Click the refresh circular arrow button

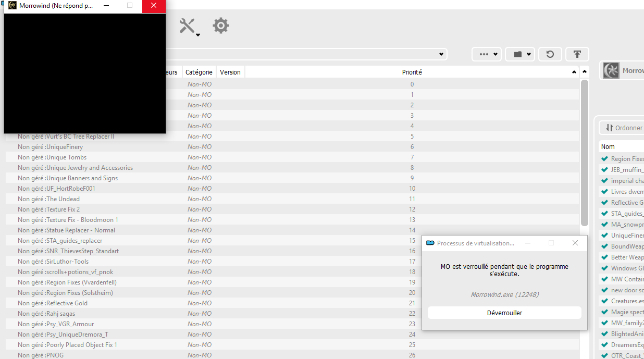click(550, 54)
